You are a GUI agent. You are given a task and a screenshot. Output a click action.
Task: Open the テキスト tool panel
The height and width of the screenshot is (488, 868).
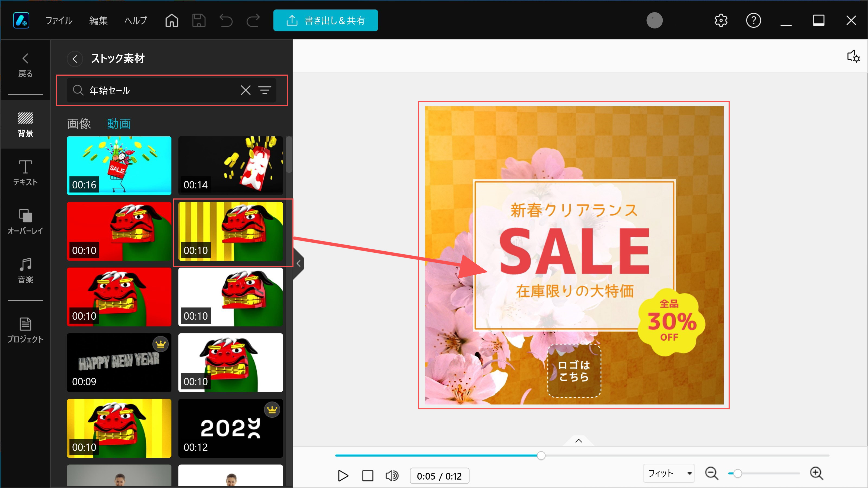click(x=25, y=173)
